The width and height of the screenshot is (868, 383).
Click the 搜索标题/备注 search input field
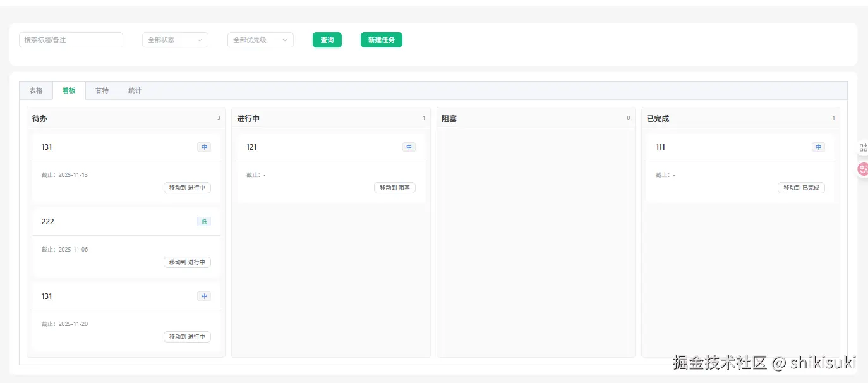click(71, 39)
